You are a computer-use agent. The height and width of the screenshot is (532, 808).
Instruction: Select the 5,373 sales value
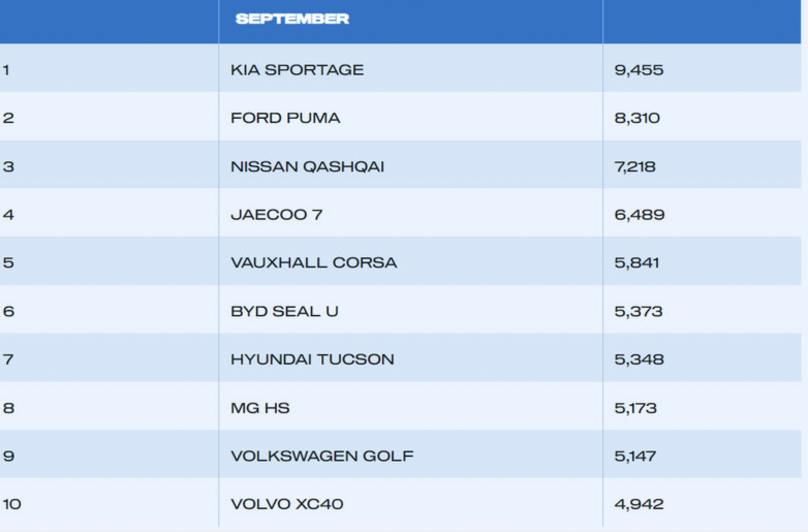638,311
